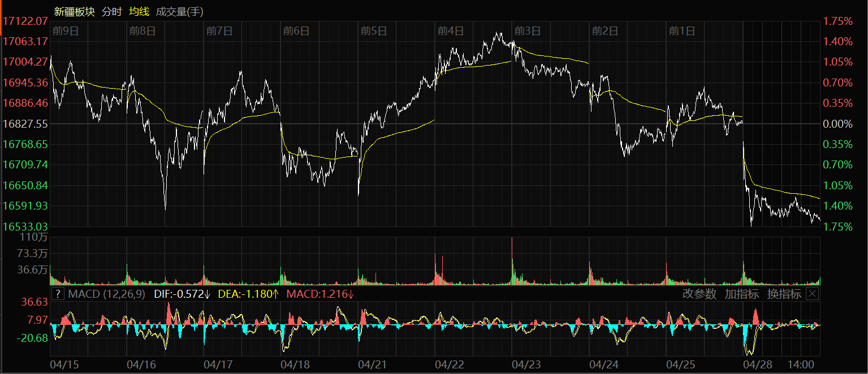868x374 pixels.
Task: Click the 04/15 date on time axis
Action: tap(64, 365)
